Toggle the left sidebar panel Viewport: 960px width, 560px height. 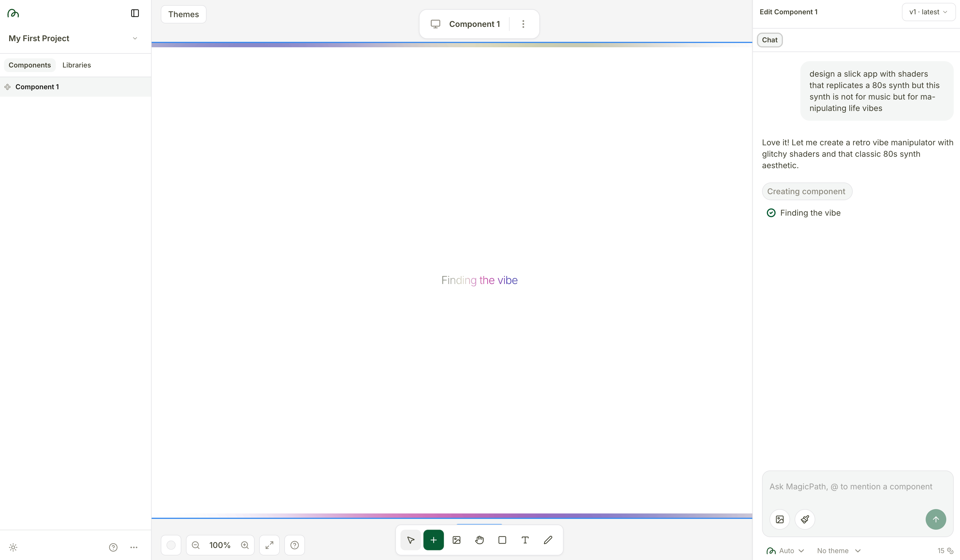click(x=135, y=13)
